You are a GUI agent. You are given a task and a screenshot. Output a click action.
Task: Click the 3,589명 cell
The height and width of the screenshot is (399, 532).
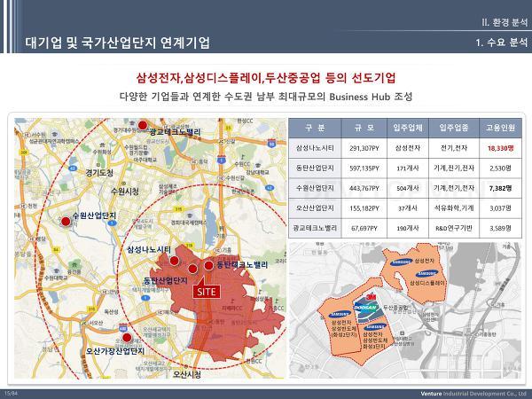tap(500, 228)
